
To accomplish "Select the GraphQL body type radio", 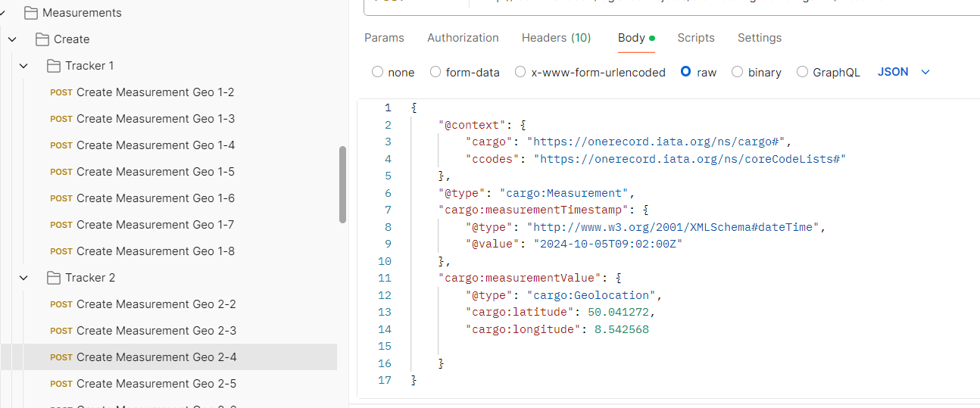I will [x=802, y=72].
